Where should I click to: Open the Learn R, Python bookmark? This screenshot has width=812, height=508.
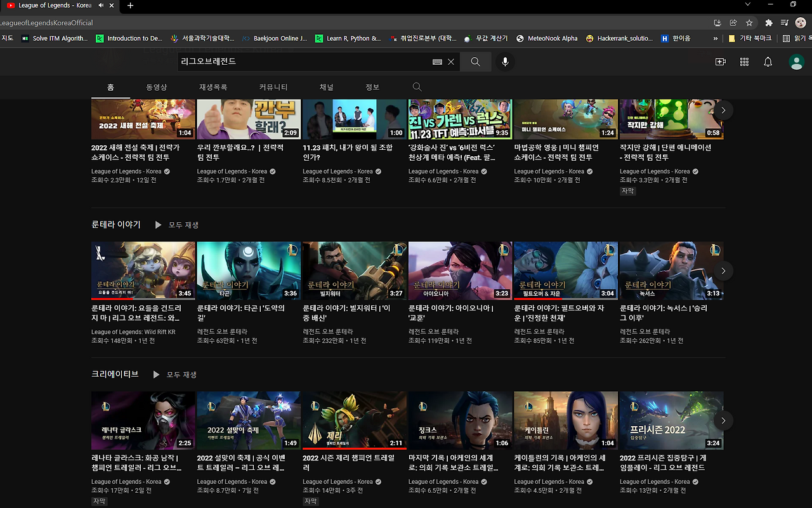coord(348,38)
